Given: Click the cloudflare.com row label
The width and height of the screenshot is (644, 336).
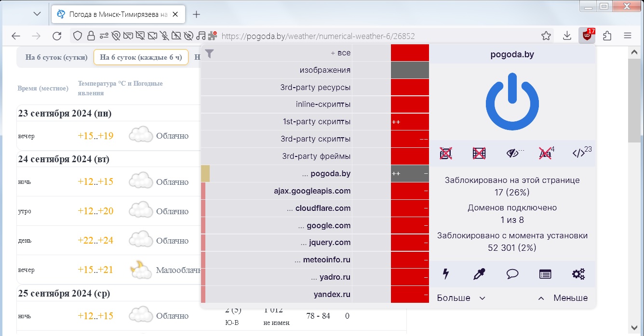Looking at the screenshot, I should 319,208.
